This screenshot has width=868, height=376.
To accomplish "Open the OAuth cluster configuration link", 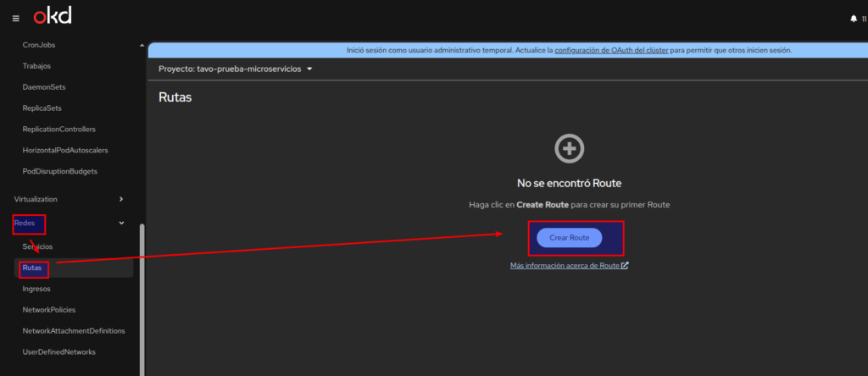I will [x=610, y=50].
